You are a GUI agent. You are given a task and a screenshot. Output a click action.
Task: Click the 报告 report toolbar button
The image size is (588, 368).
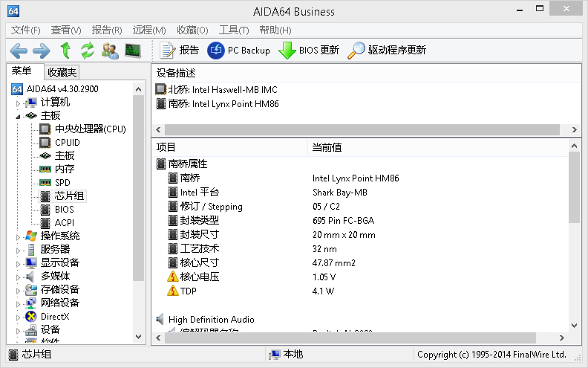(180, 51)
